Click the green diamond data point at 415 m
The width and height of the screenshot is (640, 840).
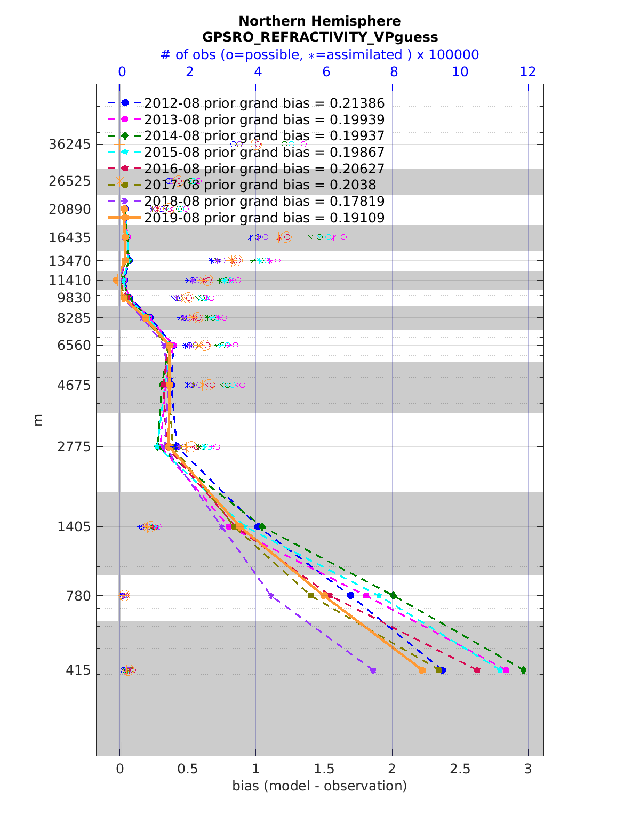coord(523,670)
